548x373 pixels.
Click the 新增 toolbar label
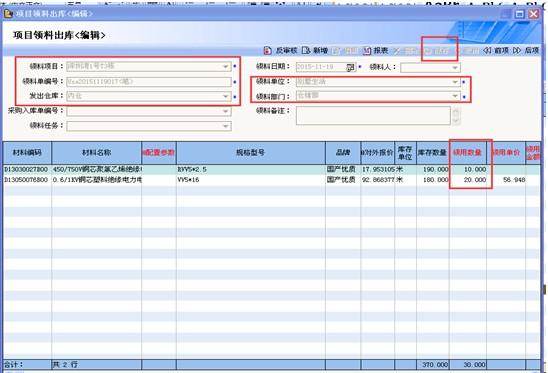click(320, 51)
